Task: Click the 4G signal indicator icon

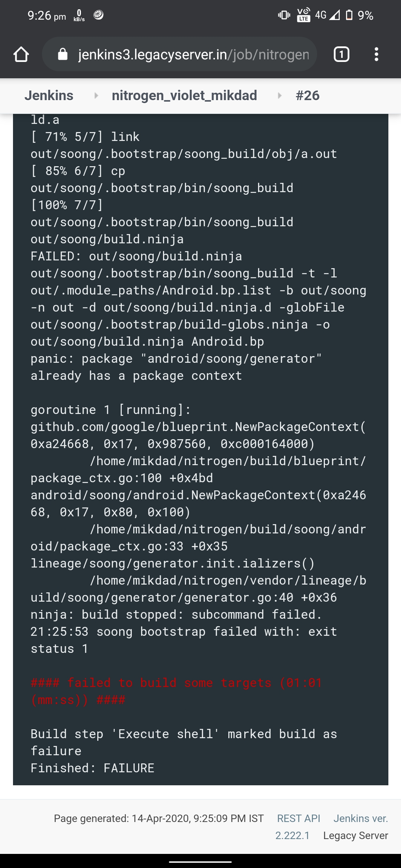Action: pos(320,15)
